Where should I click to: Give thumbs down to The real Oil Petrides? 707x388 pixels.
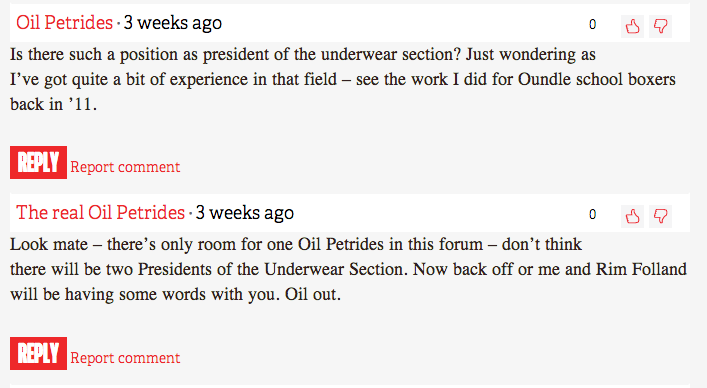(661, 216)
